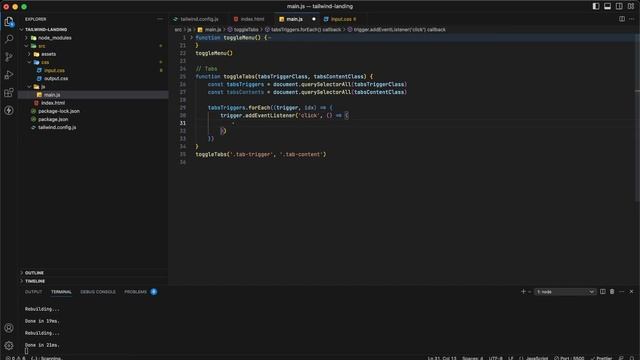Switch to input.css editor tab
This screenshot has height=360, width=640.
point(340,19)
